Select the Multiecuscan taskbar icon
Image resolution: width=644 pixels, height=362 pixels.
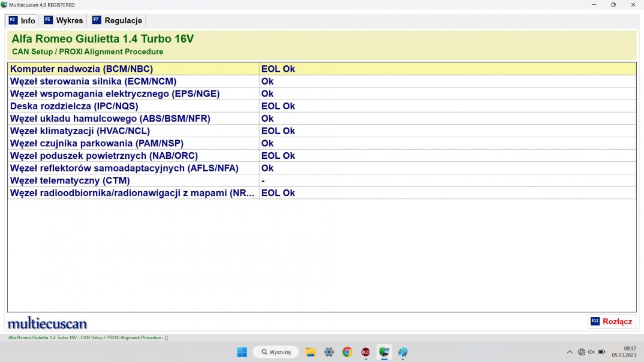[384, 352]
